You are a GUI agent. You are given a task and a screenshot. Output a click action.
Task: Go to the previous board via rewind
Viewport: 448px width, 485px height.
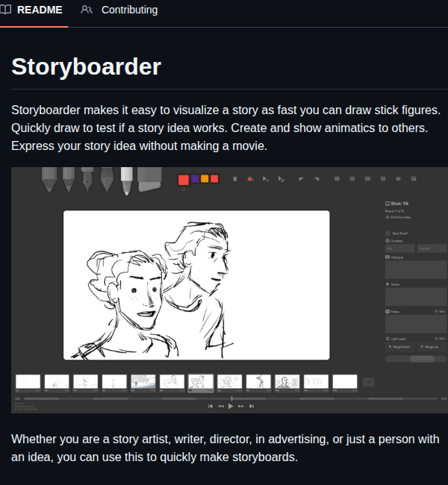pyautogui.click(x=220, y=406)
